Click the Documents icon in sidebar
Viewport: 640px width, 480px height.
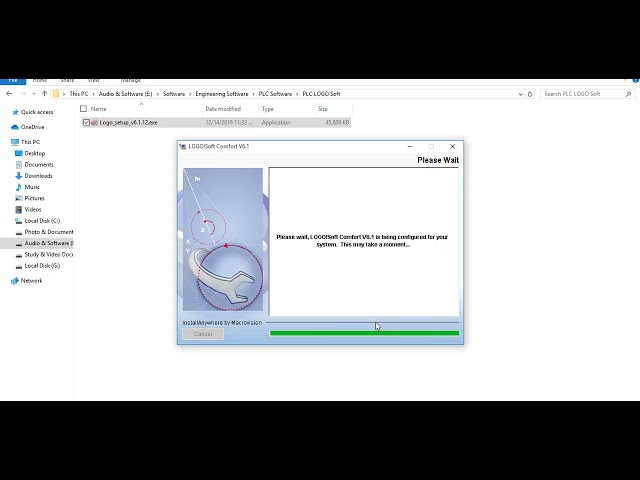pyautogui.click(x=19, y=164)
